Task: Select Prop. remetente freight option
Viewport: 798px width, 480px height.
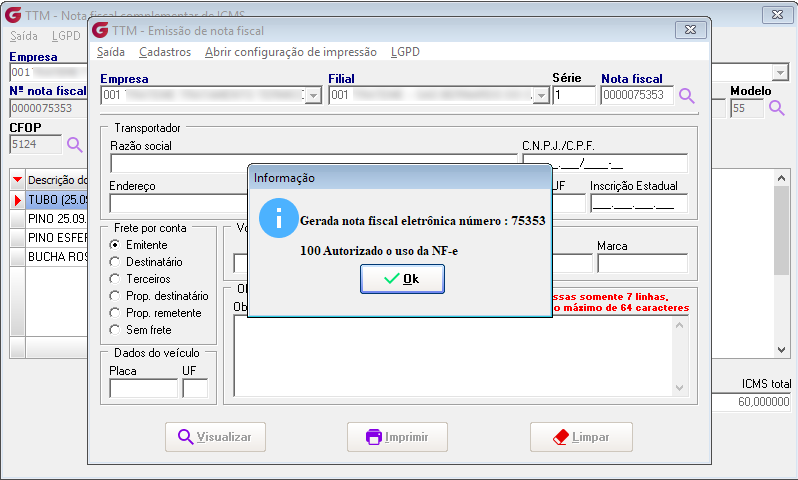Action: point(115,313)
